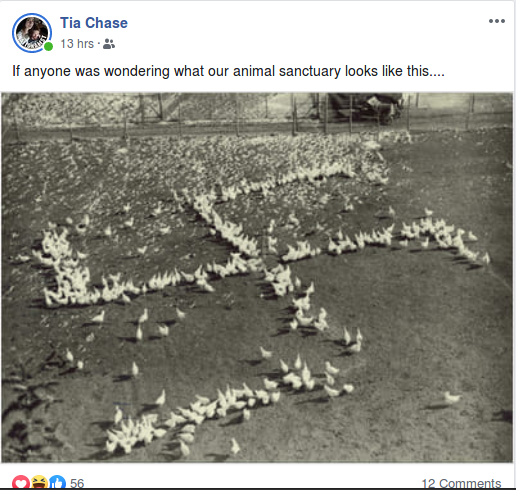Open the chickens photo in viewer
This screenshot has width=516, height=490.
point(257,277)
